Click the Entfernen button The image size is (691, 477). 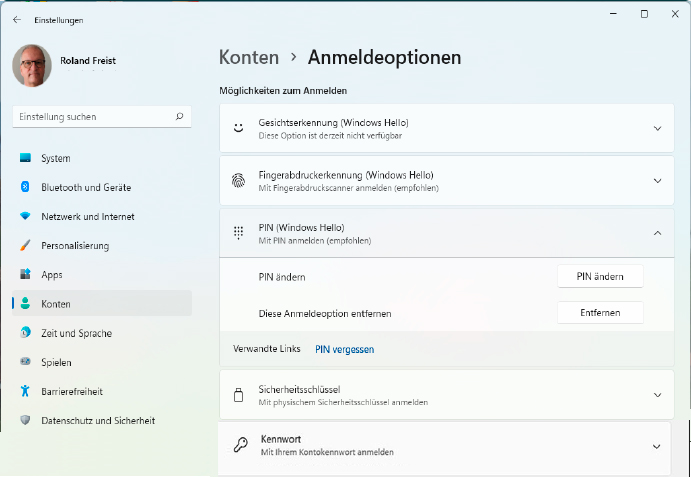click(x=600, y=313)
